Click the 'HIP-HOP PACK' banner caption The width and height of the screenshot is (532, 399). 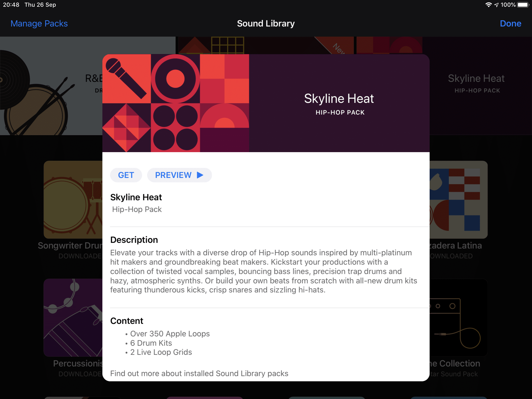tap(340, 112)
